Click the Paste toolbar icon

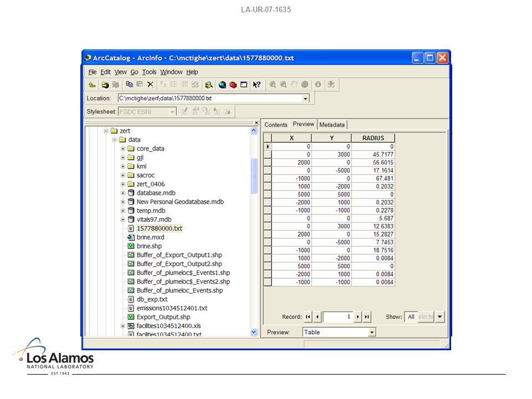click(x=140, y=84)
